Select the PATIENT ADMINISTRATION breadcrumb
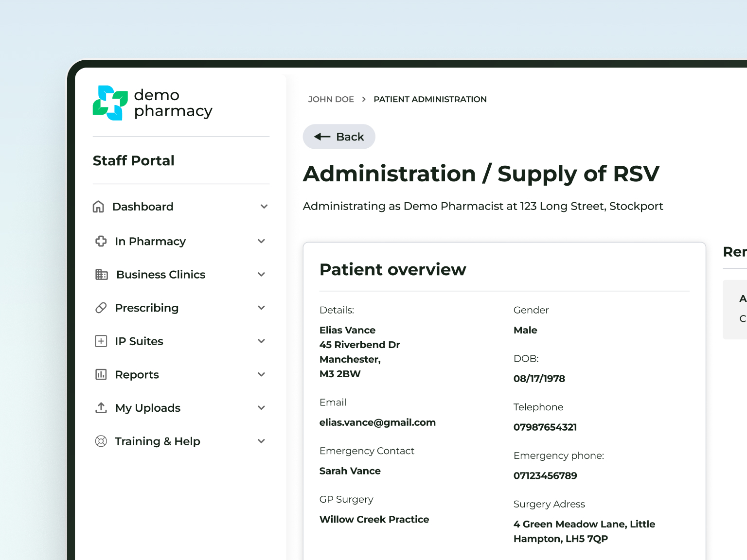747x560 pixels. [430, 99]
